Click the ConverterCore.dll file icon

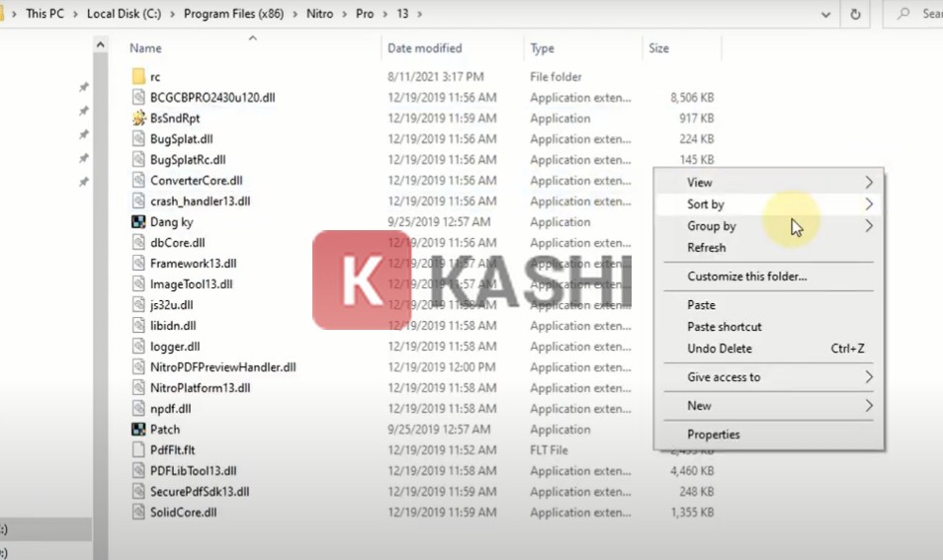tap(138, 181)
